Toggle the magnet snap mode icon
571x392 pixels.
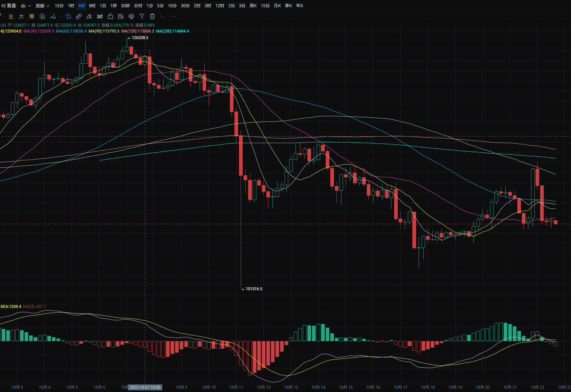coord(131,16)
